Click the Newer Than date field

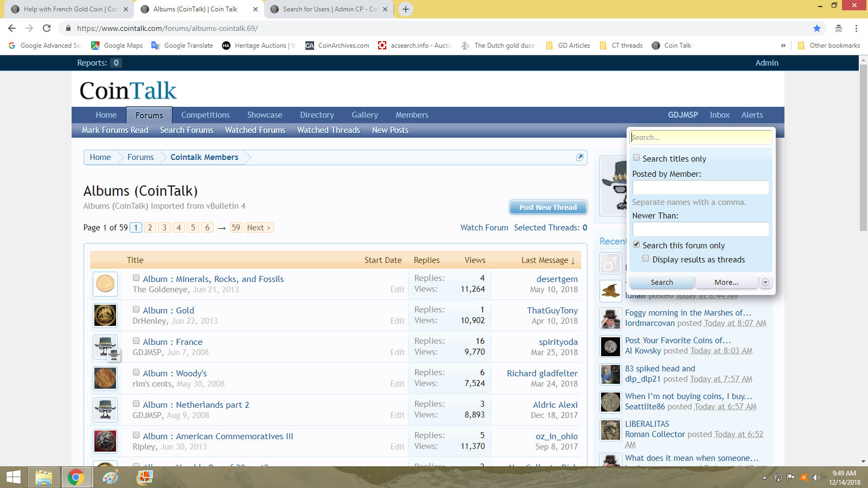[x=700, y=229]
